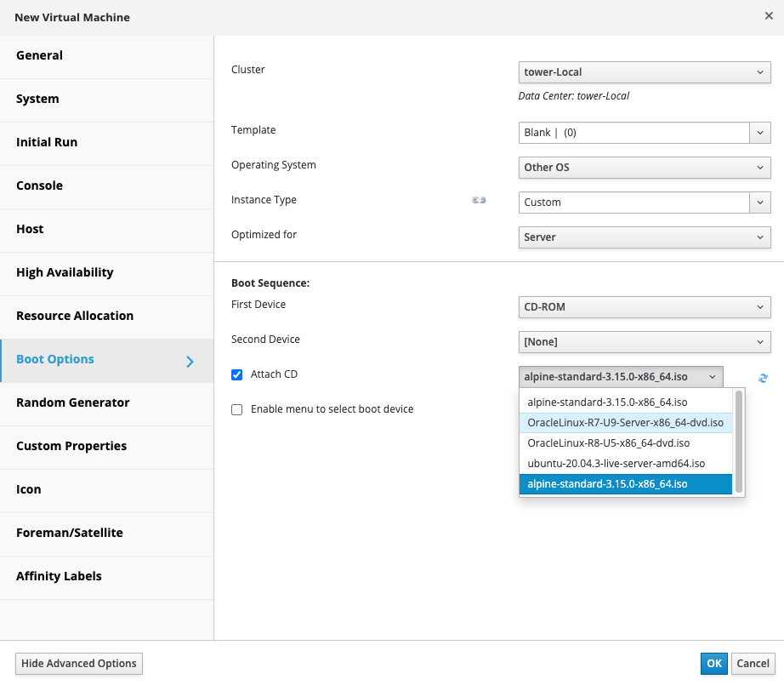The height and width of the screenshot is (685, 784).
Task: Click the refresh ISO list icon
Action: [x=763, y=378]
